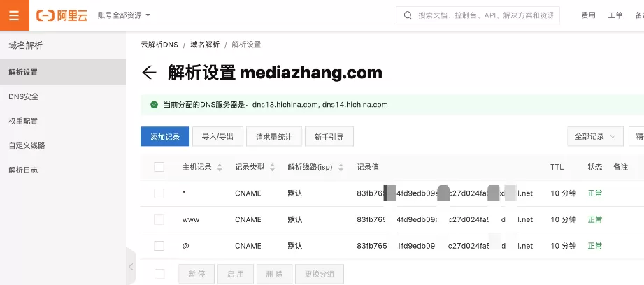Click the www host record cell
Screen dimensions: 644x285
191,219
